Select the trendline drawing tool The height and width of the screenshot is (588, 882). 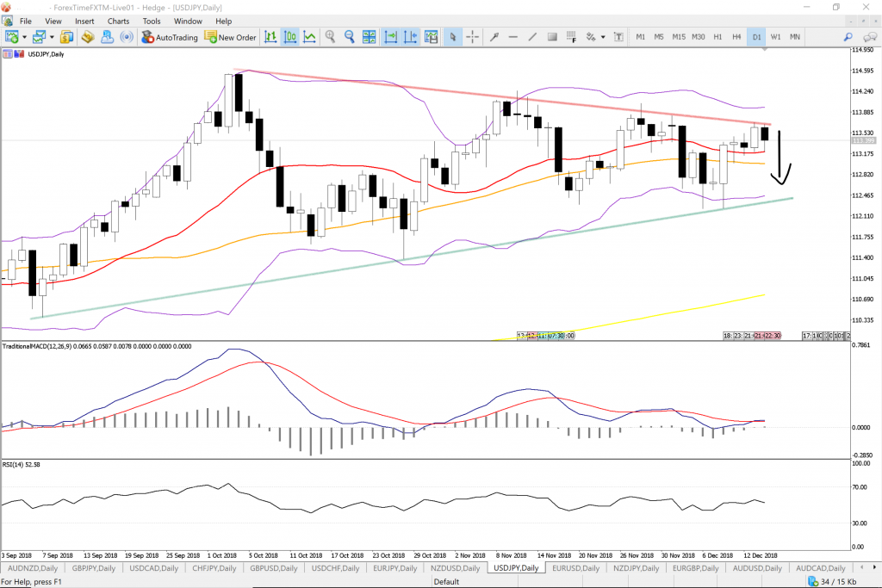coord(532,37)
